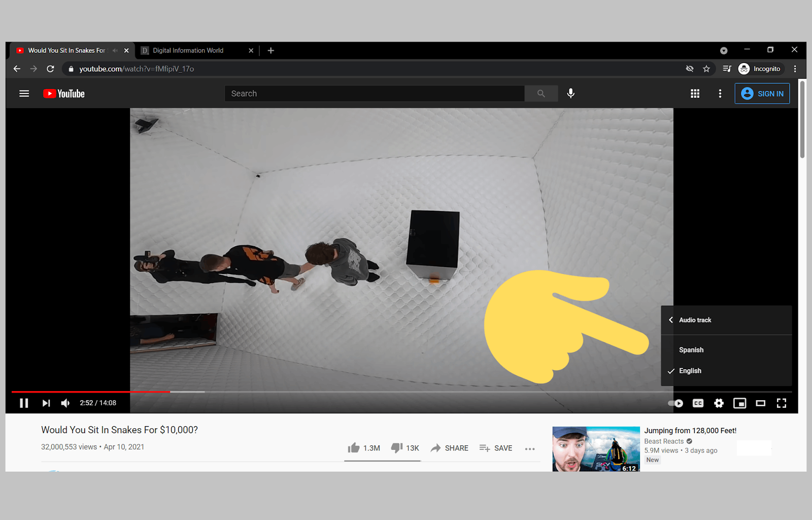Click SHARE below the video
812x520 pixels.
(450, 448)
